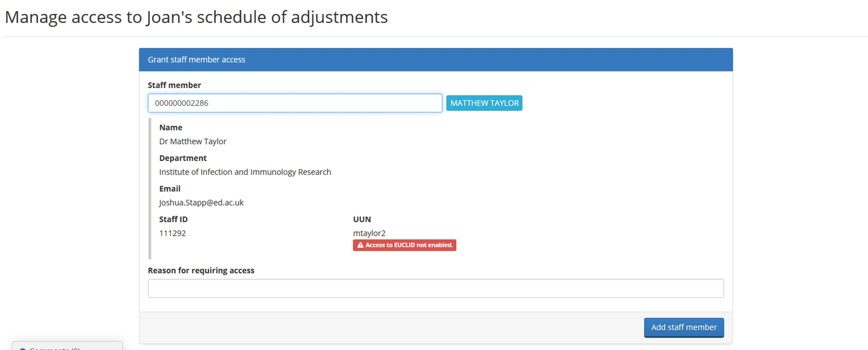
Task: Click the page heading about Joan's schedule
Action: pyautogui.click(x=196, y=17)
